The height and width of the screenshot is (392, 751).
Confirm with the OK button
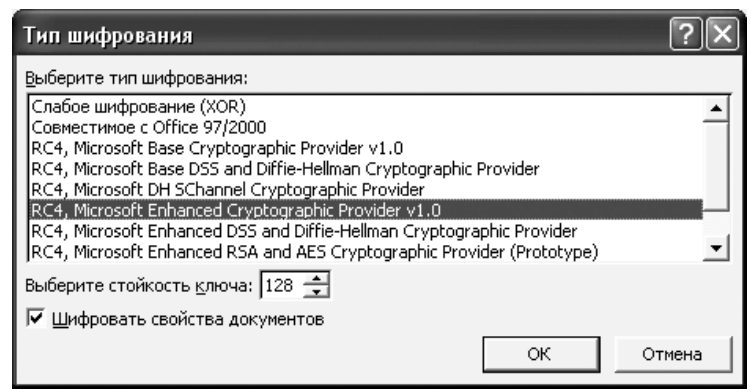point(541,354)
